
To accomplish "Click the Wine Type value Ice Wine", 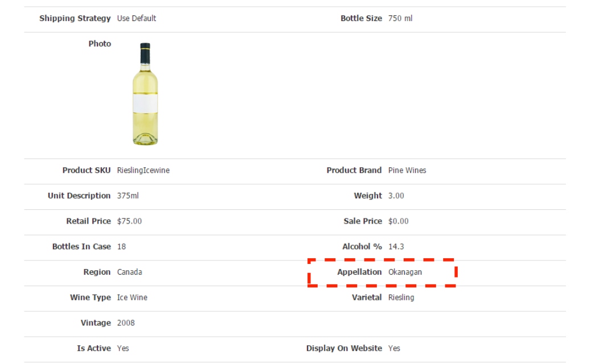I will click(x=132, y=297).
